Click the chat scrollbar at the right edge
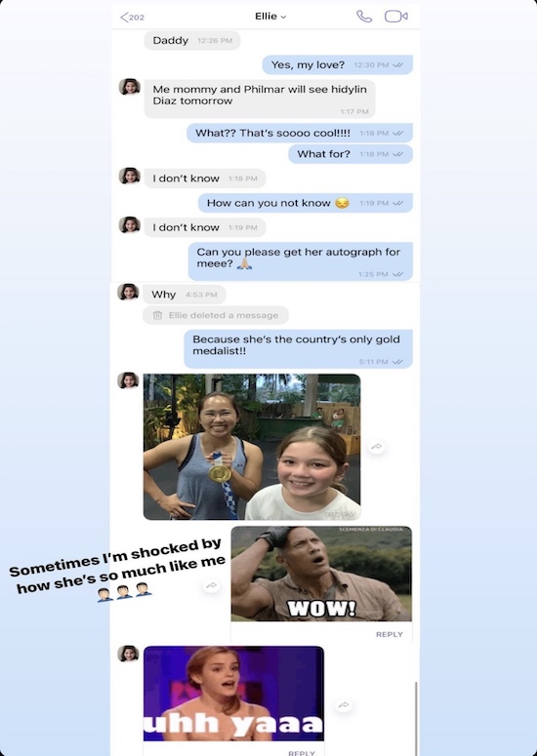537x756 pixels. tap(416, 718)
